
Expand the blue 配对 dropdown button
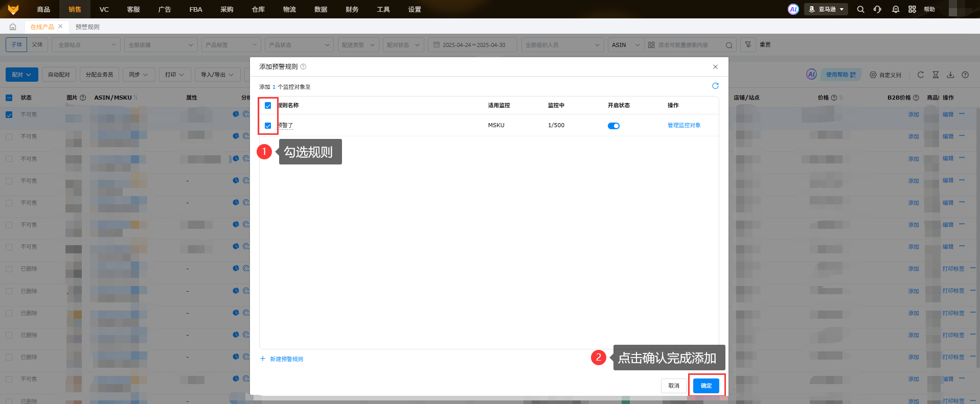click(x=21, y=75)
